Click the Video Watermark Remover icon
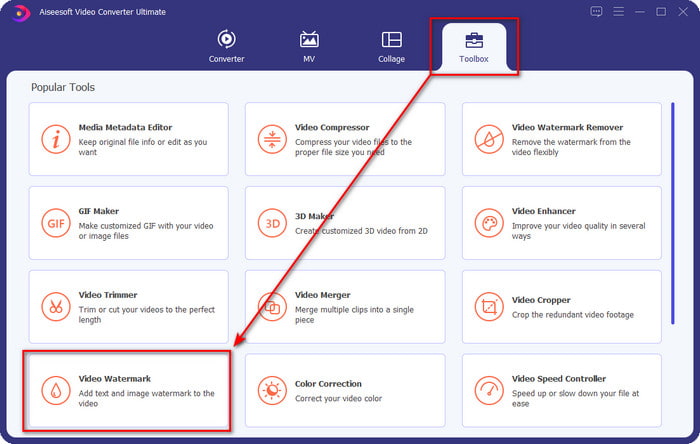Image resolution: width=700 pixels, height=444 pixels. pyautogui.click(x=489, y=139)
